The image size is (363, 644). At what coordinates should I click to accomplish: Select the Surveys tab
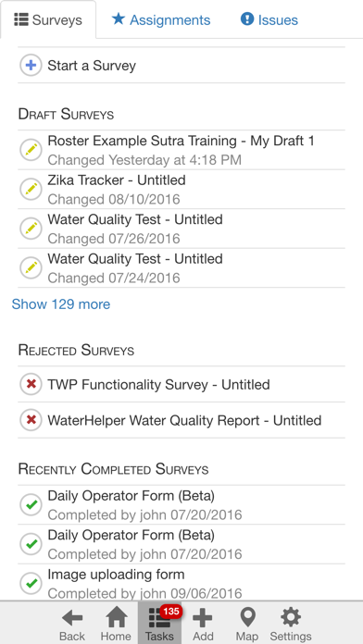point(48,19)
